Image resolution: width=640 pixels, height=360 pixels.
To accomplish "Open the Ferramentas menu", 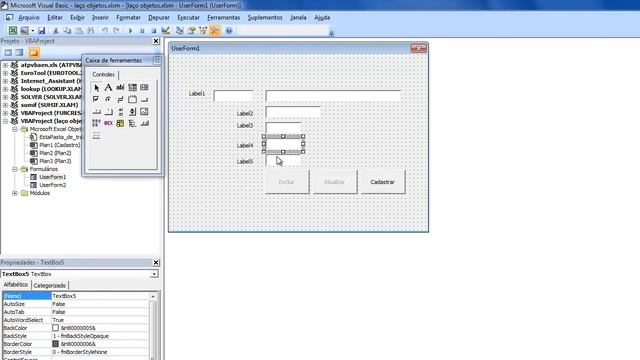I will pos(224,18).
